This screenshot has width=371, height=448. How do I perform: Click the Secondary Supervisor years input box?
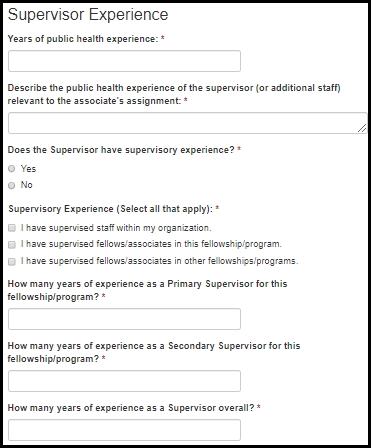click(x=124, y=381)
